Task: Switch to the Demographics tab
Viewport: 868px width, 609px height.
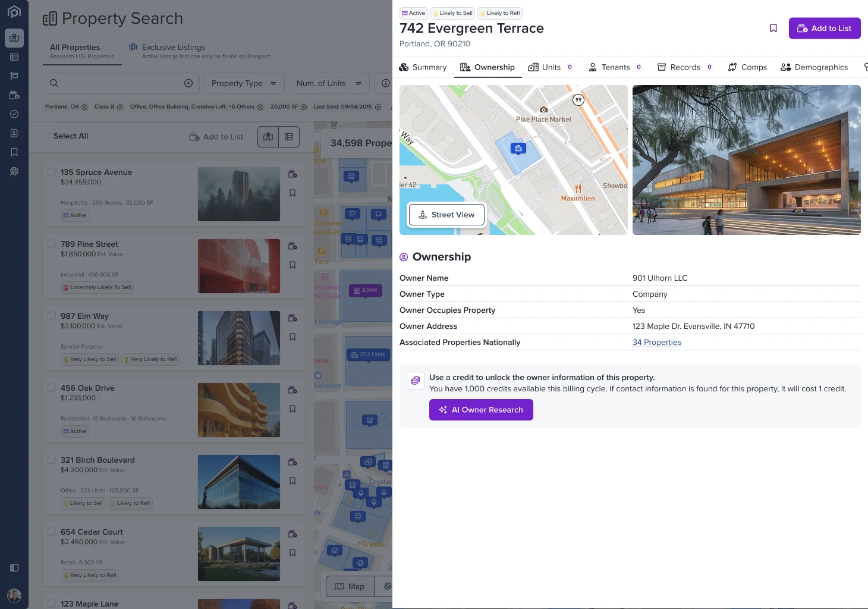Action: pos(814,67)
